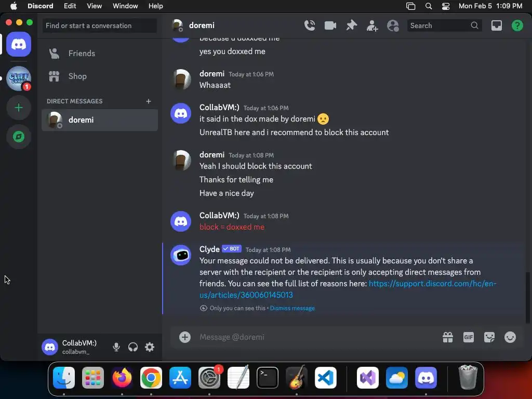Show pinned messages
This screenshot has height=399, width=532.
(x=351, y=25)
